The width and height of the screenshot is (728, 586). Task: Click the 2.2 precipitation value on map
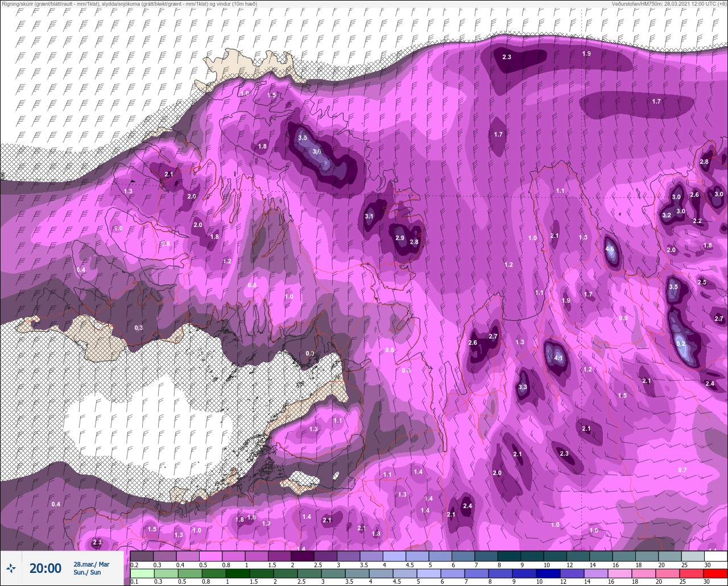(697, 221)
